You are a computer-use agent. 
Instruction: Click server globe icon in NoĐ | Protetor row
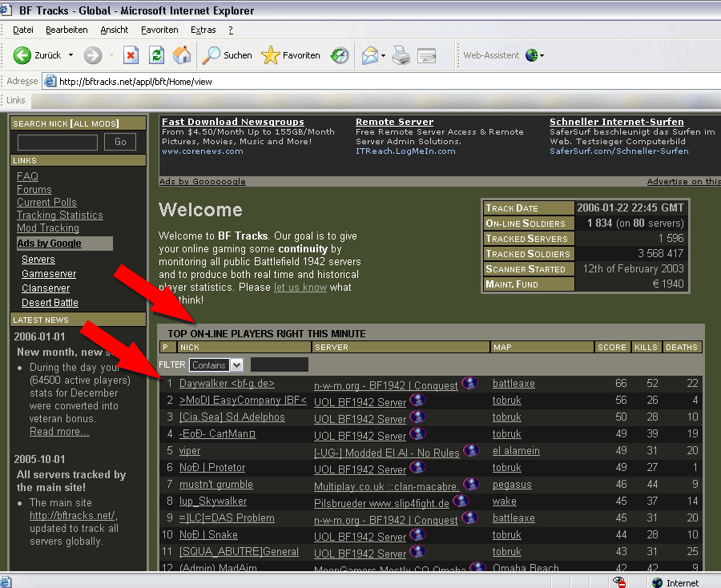coord(417,467)
